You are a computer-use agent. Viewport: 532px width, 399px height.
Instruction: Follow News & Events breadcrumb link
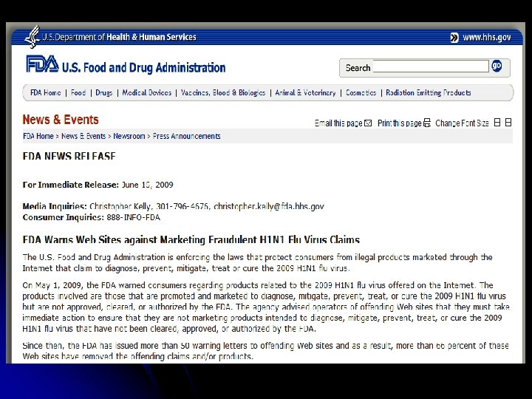pos(83,136)
